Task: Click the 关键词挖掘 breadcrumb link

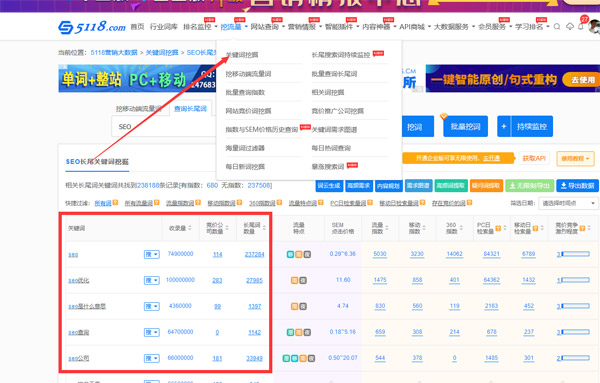Action: click(x=162, y=52)
